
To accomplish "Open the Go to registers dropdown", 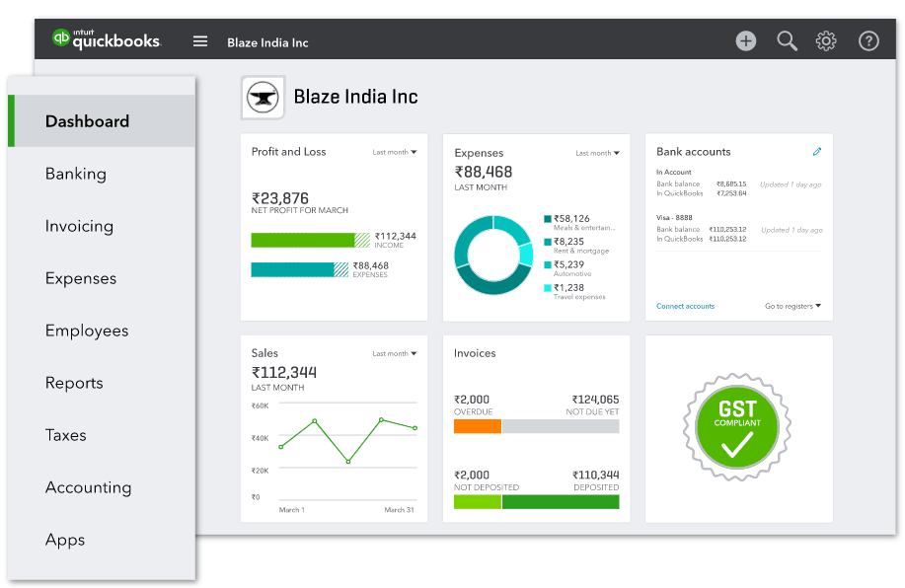I will tap(793, 306).
